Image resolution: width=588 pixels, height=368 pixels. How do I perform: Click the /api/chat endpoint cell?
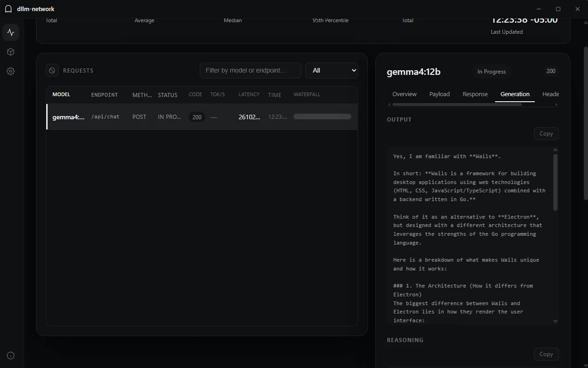coord(105,117)
